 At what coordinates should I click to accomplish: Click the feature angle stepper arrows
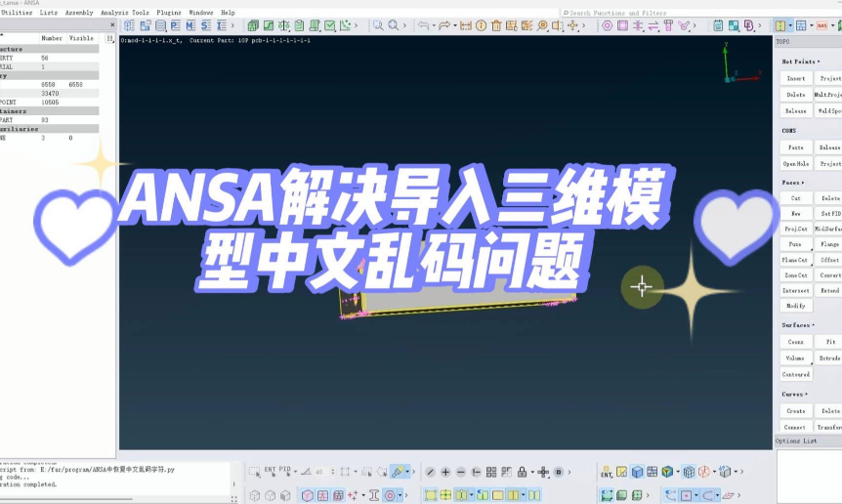(333, 473)
